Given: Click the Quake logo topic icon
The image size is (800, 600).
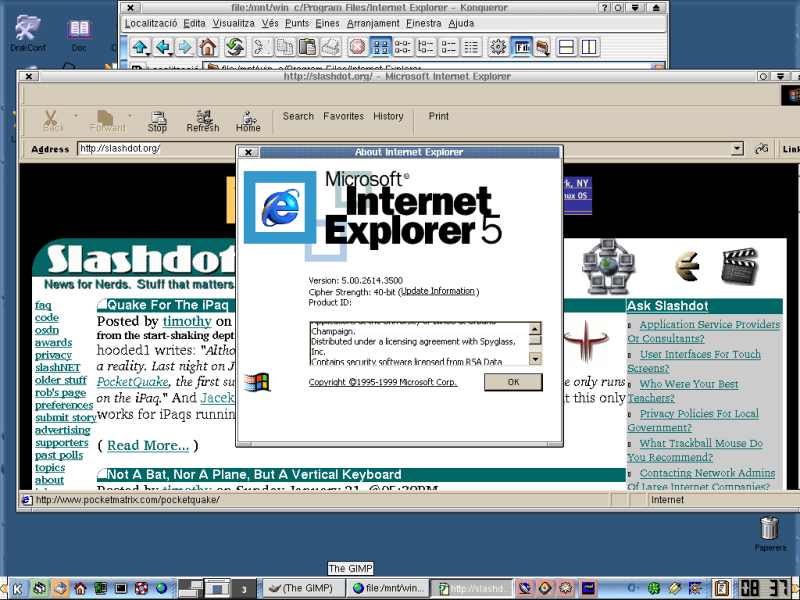Looking at the screenshot, I should click(x=586, y=342).
